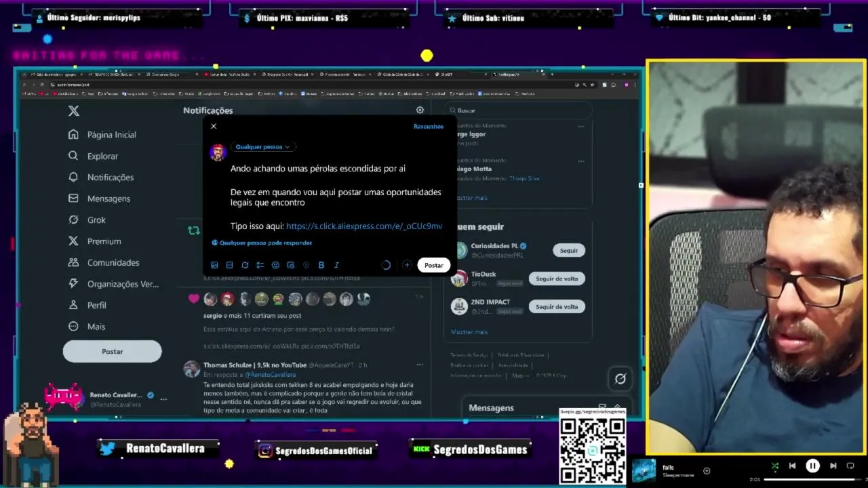The image size is (868, 488).
Task: Open notifications settings gear icon
Action: click(x=420, y=110)
